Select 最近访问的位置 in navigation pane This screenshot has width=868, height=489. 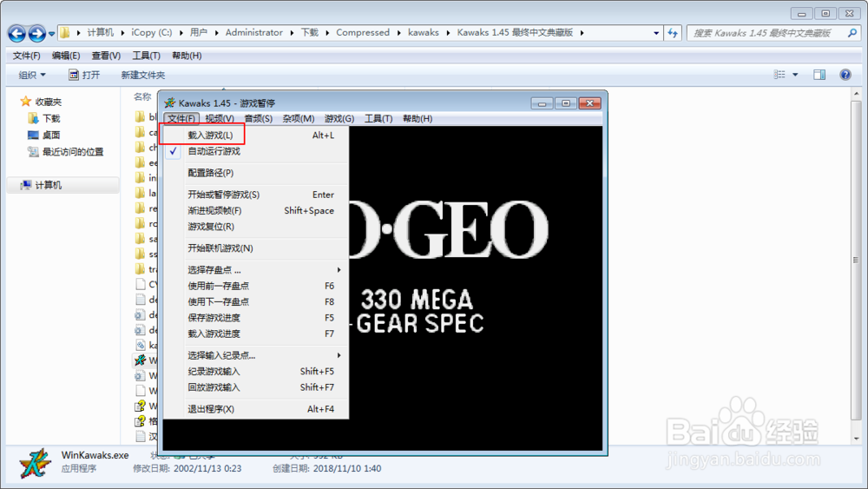pos(65,152)
